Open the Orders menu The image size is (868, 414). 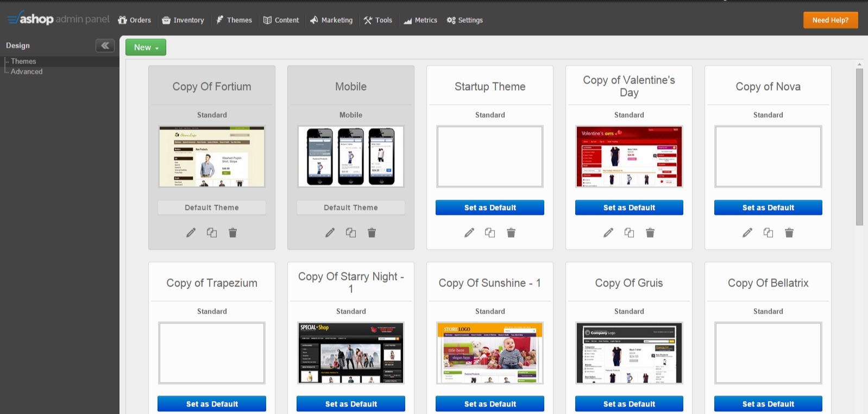coord(135,20)
